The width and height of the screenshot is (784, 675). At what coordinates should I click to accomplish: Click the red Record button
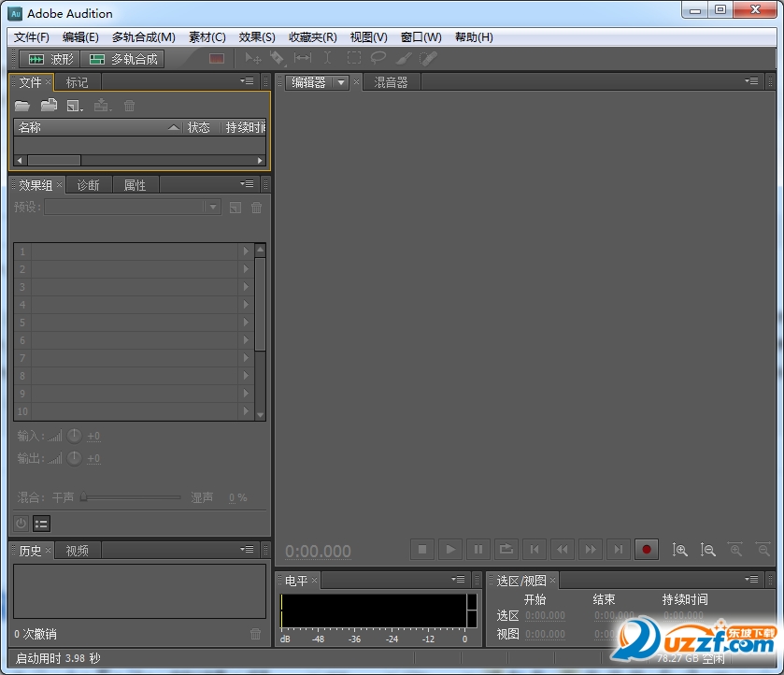pyautogui.click(x=646, y=550)
